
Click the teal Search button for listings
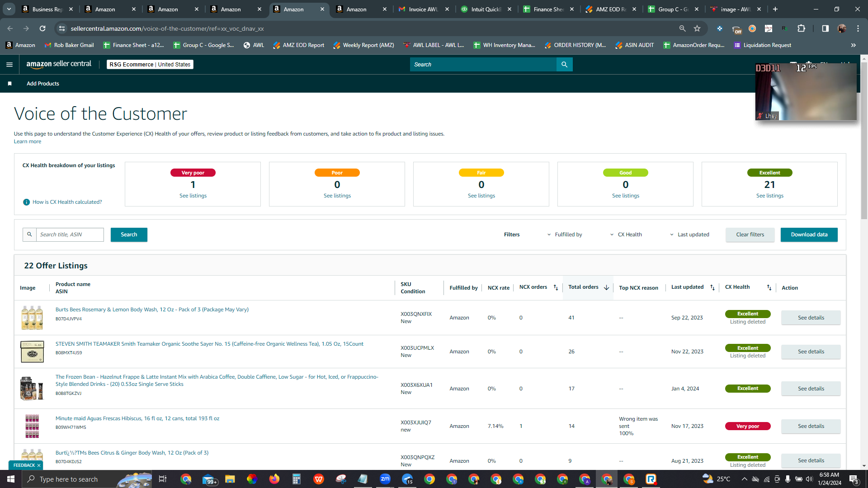[129, 235]
